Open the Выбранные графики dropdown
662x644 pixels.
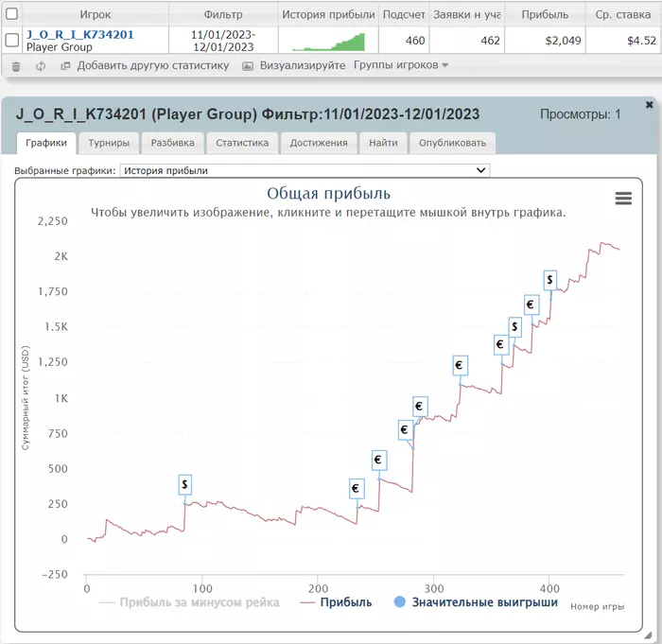(305, 170)
